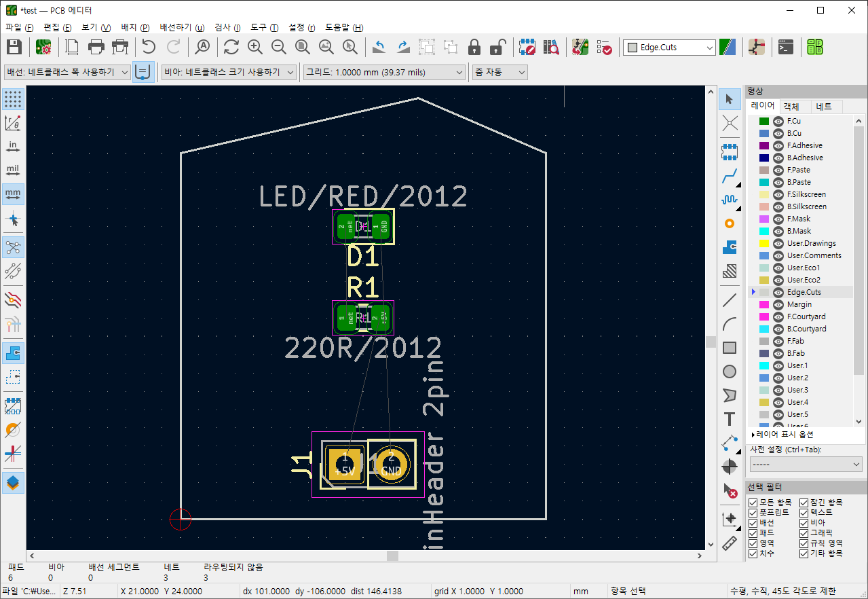Open the 파일 menu
868x599 pixels.
point(19,28)
